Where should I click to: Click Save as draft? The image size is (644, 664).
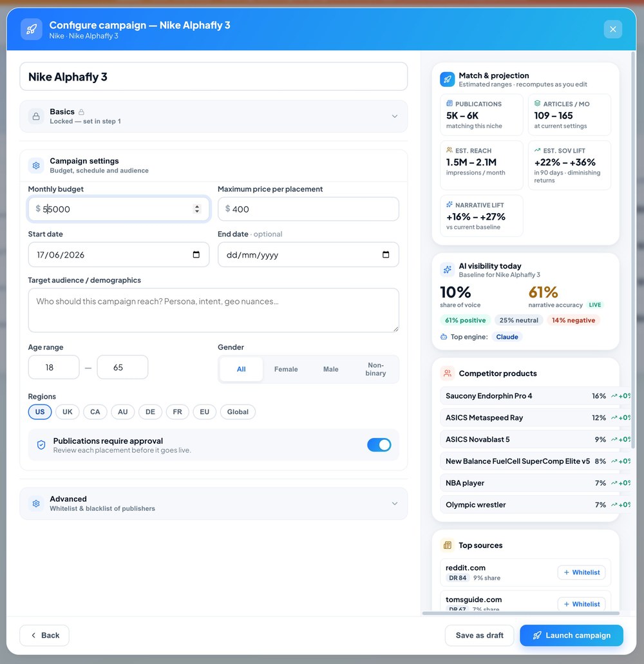(479, 635)
